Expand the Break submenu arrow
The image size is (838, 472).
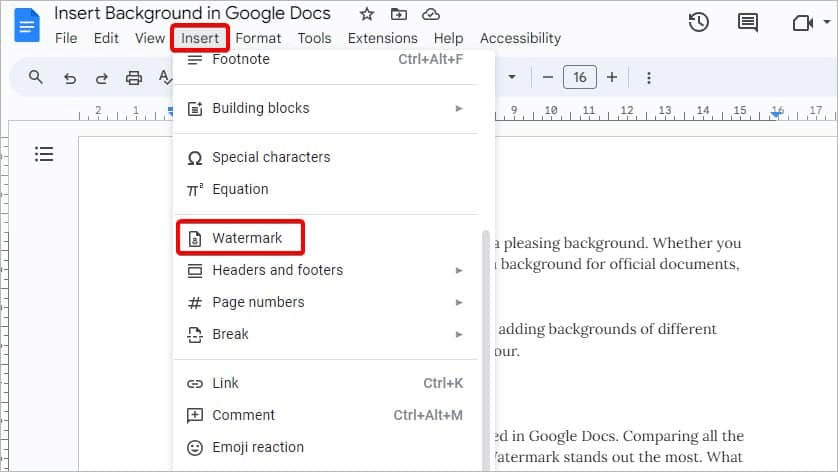(x=459, y=335)
